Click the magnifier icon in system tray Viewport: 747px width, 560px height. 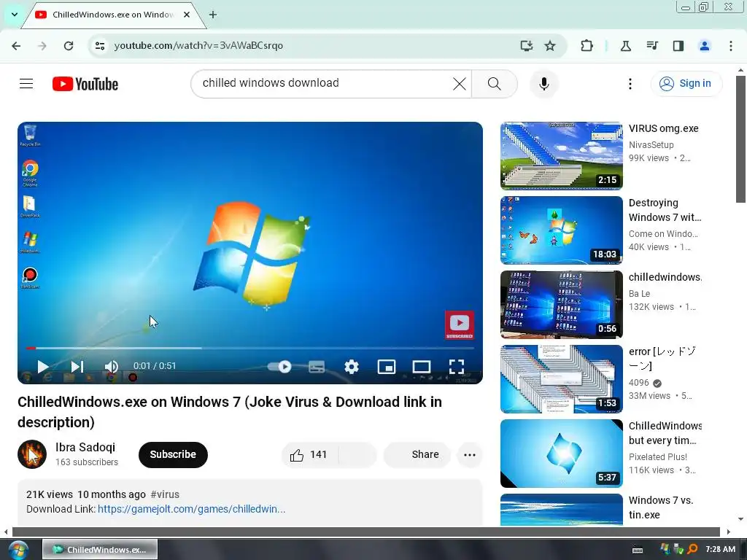tap(692, 550)
